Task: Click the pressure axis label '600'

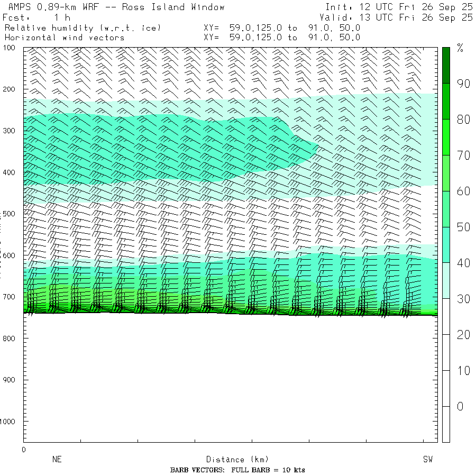Action: (x=9, y=255)
